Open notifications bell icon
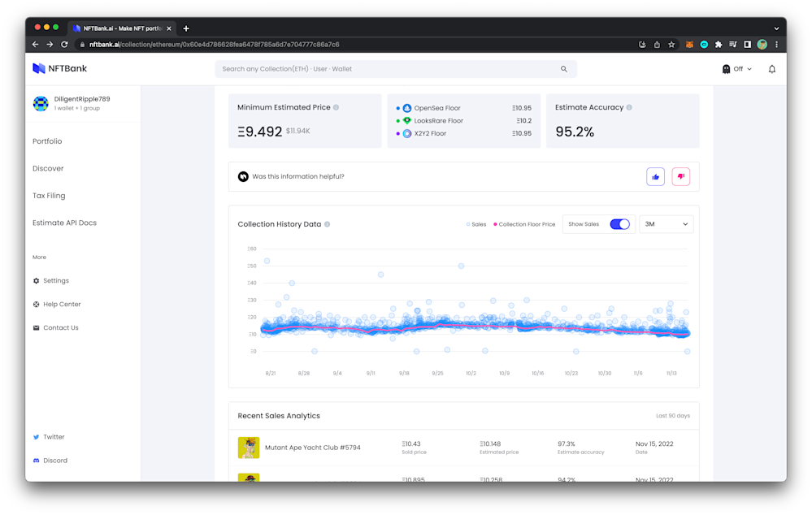This screenshot has width=812, height=515. (x=771, y=69)
